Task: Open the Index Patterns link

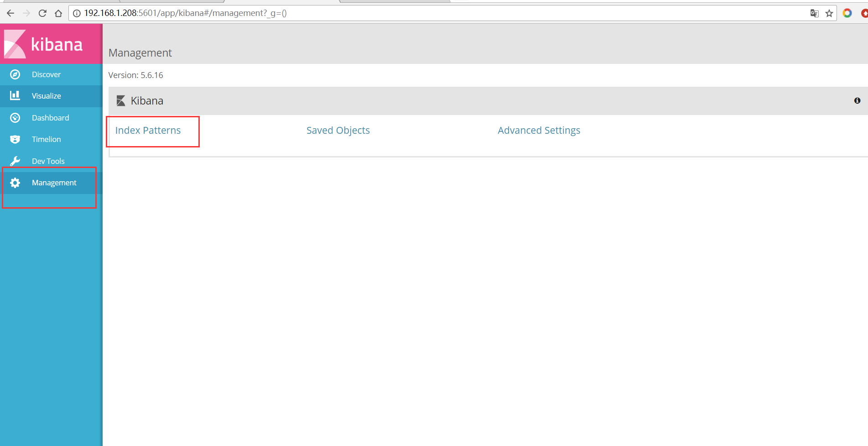Action: 148,131
